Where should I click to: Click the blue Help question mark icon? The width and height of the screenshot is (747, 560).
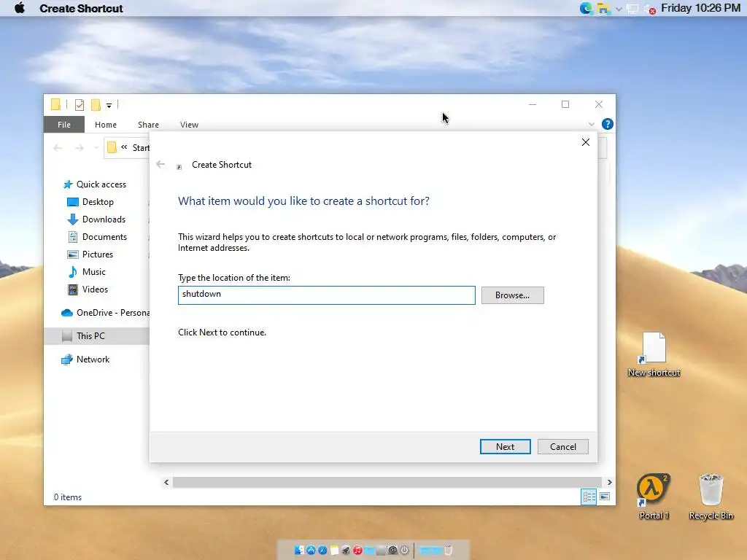[x=608, y=124]
